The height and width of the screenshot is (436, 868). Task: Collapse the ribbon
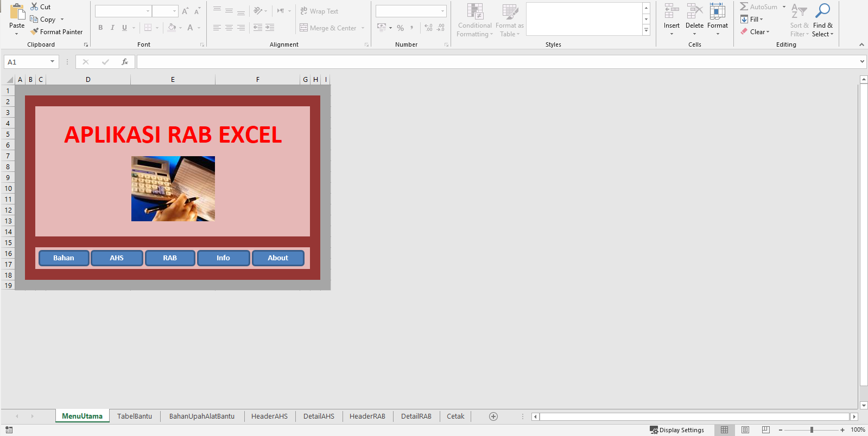tap(861, 44)
